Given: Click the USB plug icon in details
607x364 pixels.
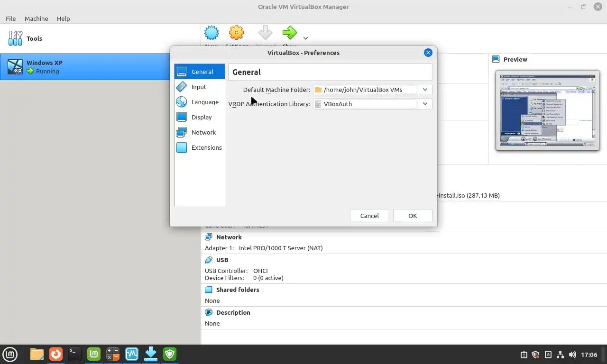Looking at the screenshot, I should coord(209,260).
